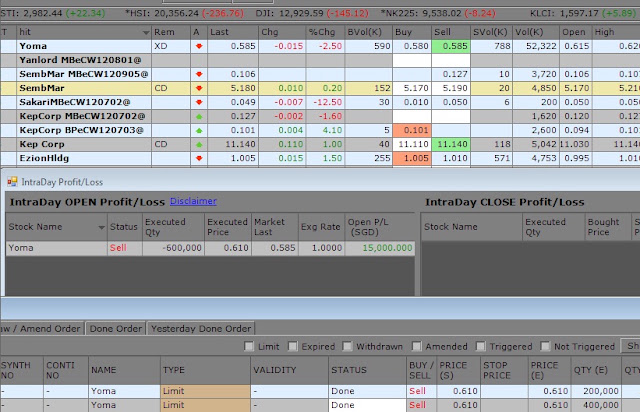640x412 pixels.
Task: Click the red down arrow for Yoma
Action: tap(199, 46)
